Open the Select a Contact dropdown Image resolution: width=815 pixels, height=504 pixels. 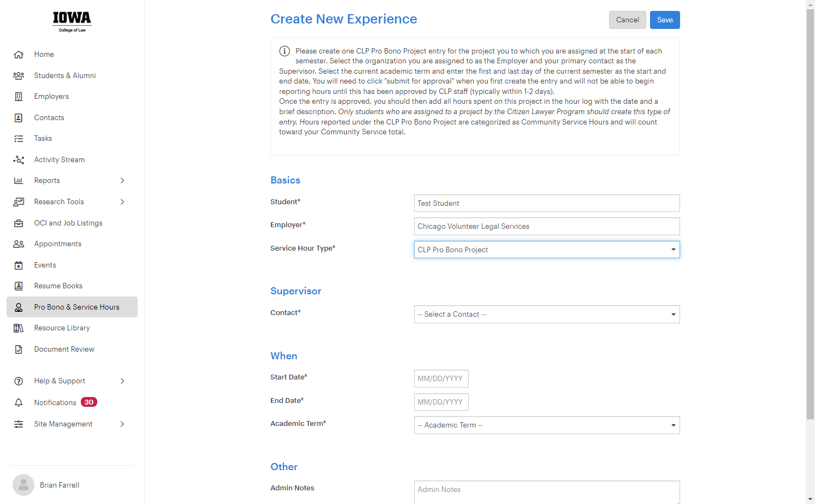click(547, 315)
